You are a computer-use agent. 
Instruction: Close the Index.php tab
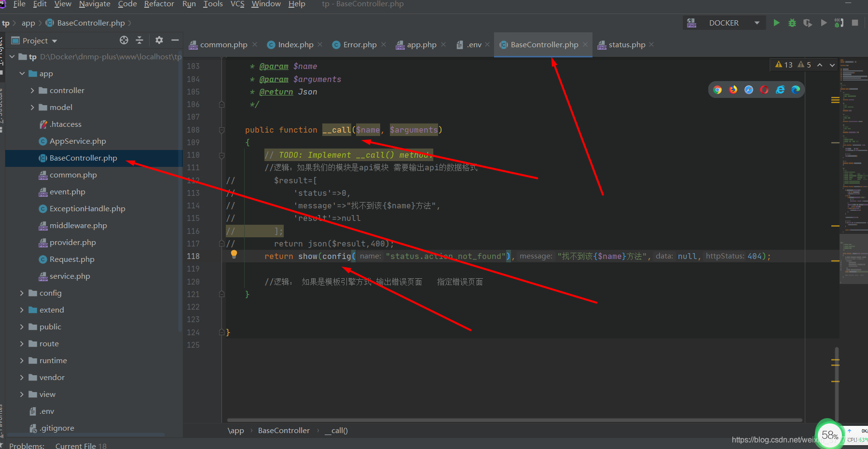[320, 44]
